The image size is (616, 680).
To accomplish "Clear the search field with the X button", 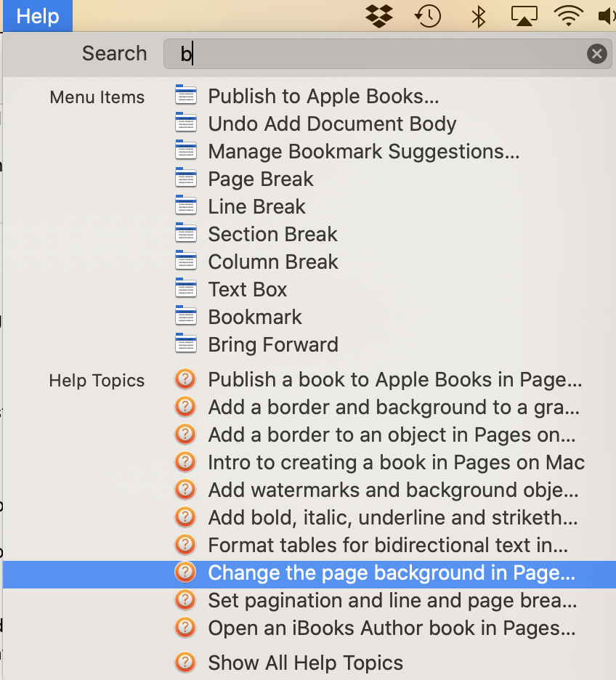I will [597, 54].
